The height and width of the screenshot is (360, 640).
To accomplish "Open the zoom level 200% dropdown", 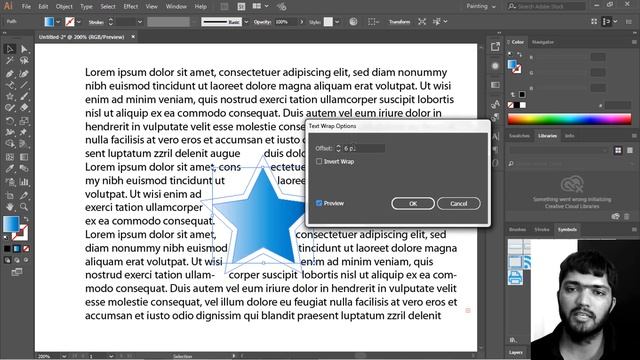I will pyautogui.click(x=64, y=356).
